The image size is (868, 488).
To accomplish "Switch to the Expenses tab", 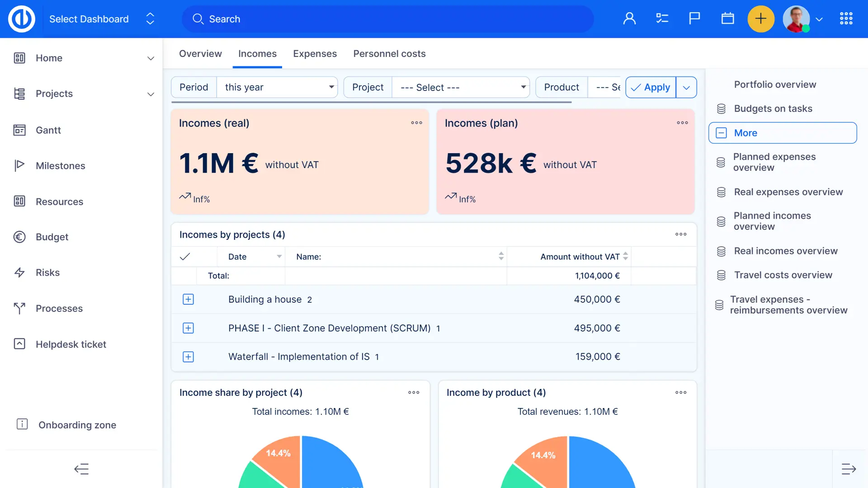I will 315,54.
